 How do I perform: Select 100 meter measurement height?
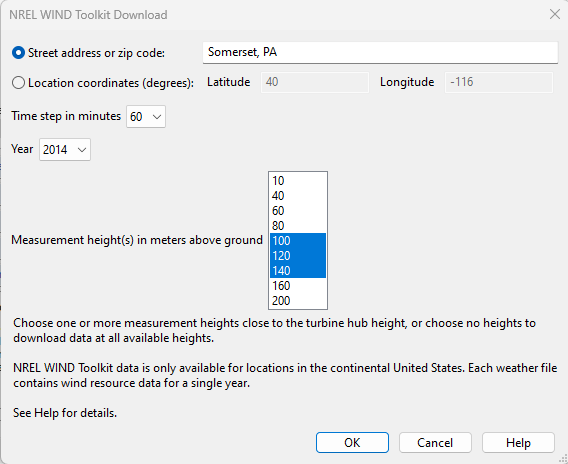click(298, 241)
